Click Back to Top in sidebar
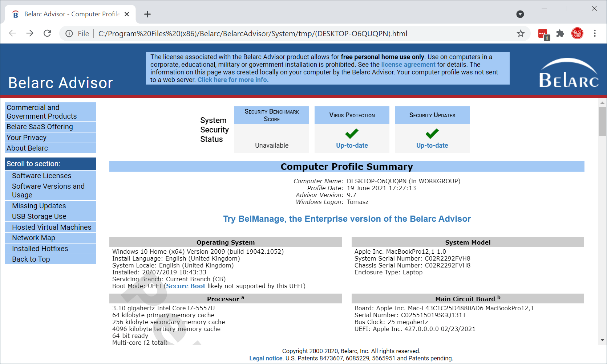 50,259
